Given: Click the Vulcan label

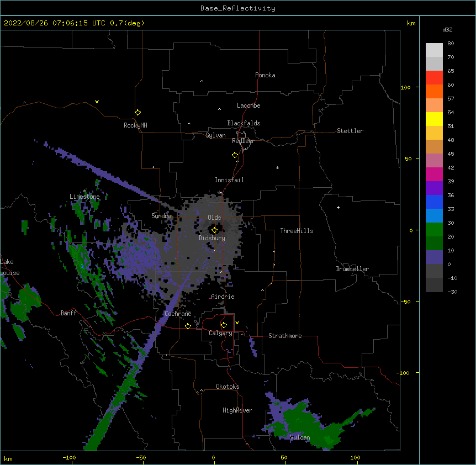Looking at the screenshot, I should pyautogui.click(x=300, y=437).
